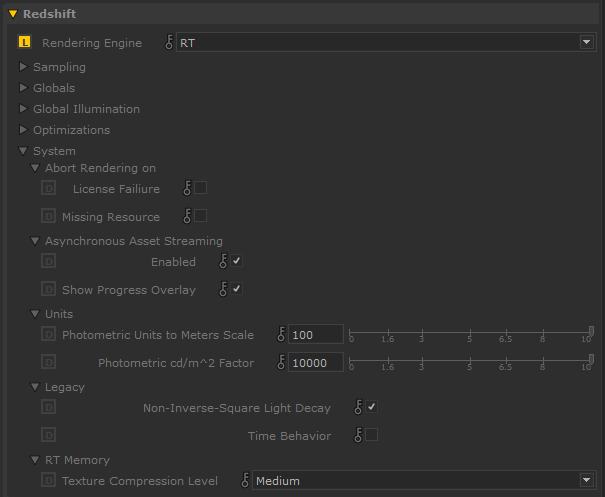This screenshot has height=497, width=605.
Task: Click the D icon for Show Progress Overlay
Action: [x=49, y=289]
